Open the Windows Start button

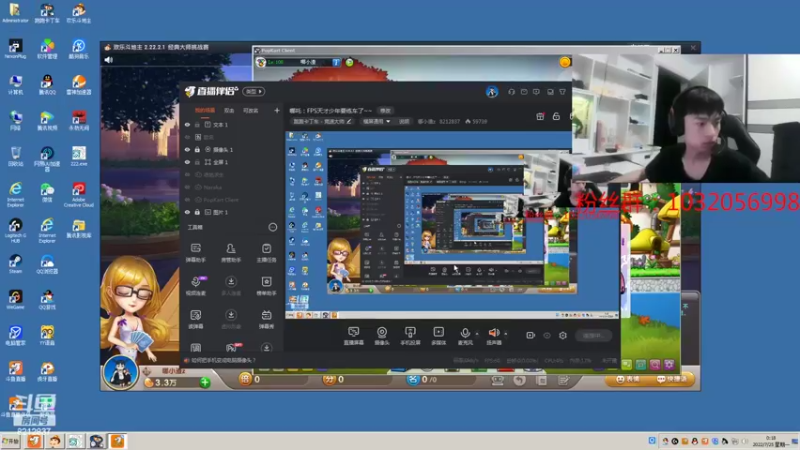pos(11,441)
